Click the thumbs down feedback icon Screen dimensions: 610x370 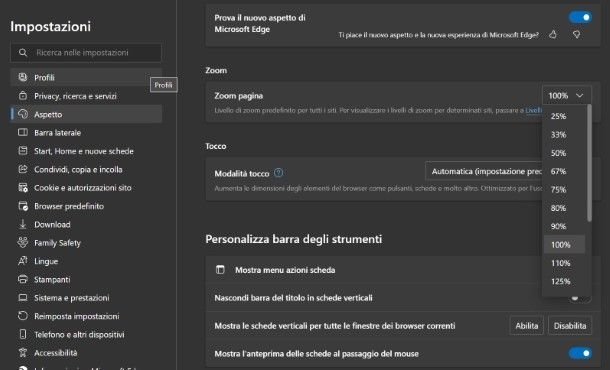577,35
